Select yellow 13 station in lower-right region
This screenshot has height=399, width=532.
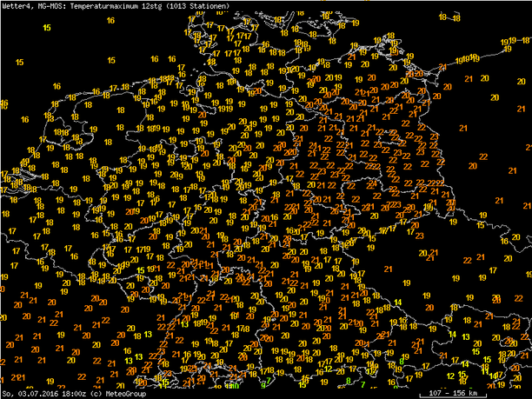(465, 336)
